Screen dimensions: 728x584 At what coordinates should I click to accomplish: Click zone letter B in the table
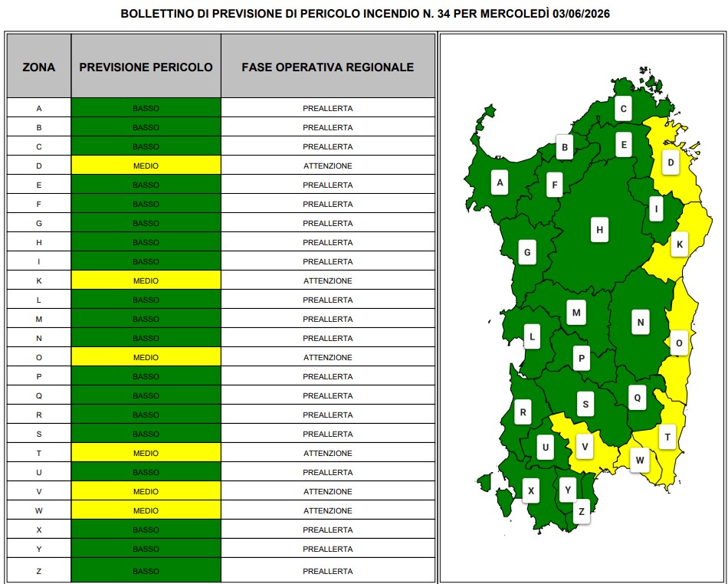39,127
